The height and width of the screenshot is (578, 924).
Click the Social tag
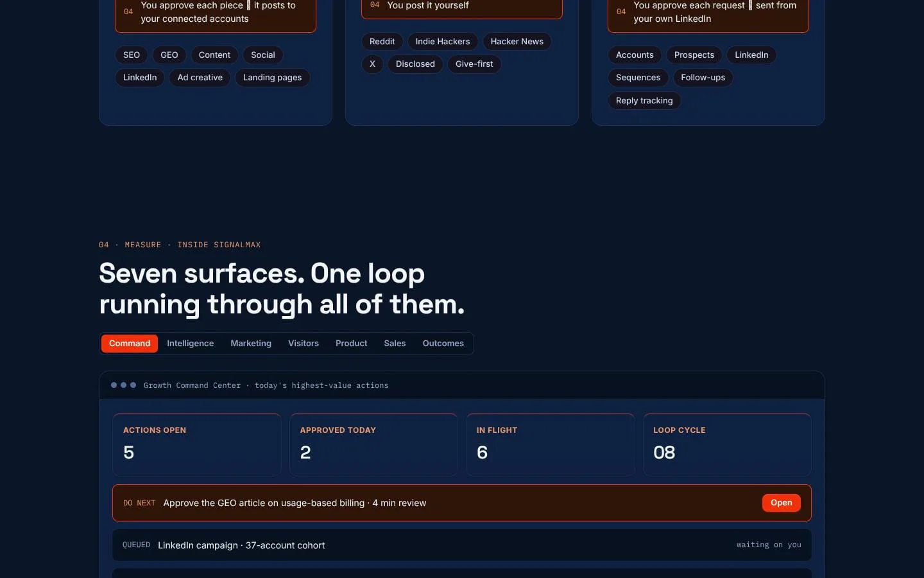pos(263,55)
